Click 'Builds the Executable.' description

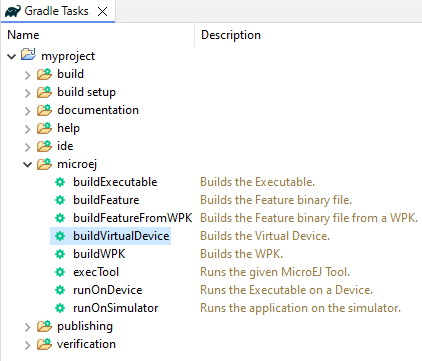tap(257, 182)
